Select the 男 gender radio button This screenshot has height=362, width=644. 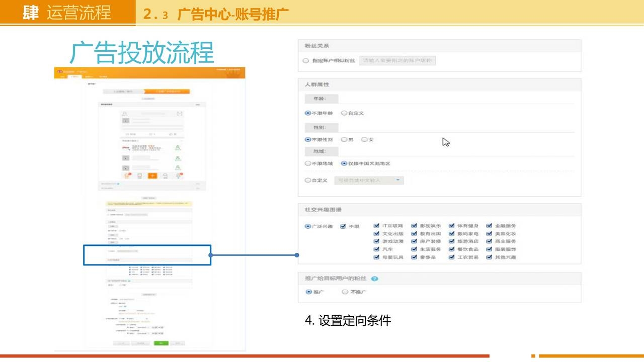coord(344,140)
